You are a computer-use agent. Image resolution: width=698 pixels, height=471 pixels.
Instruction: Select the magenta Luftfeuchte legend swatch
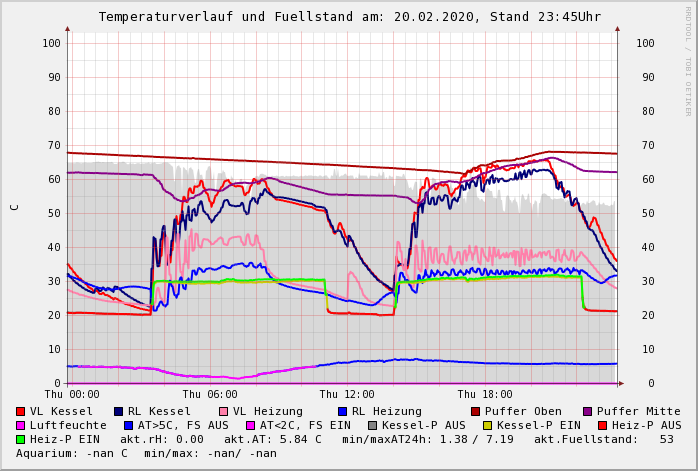click(21, 425)
